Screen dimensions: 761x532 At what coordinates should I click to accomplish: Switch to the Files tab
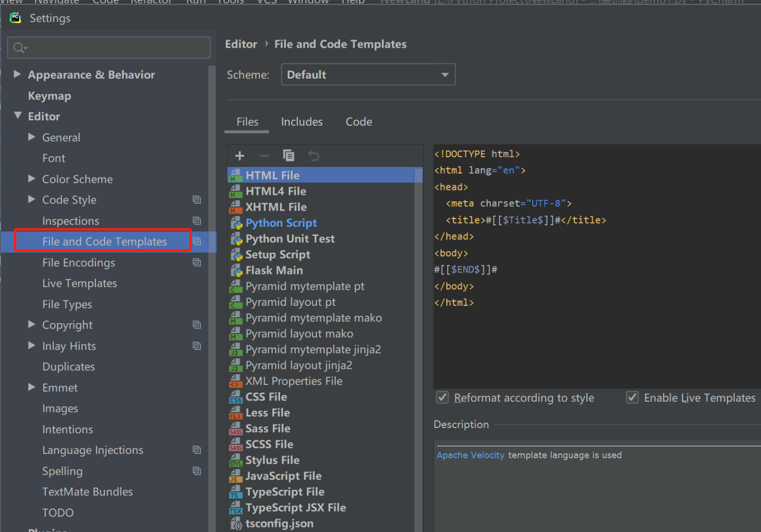(247, 122)
